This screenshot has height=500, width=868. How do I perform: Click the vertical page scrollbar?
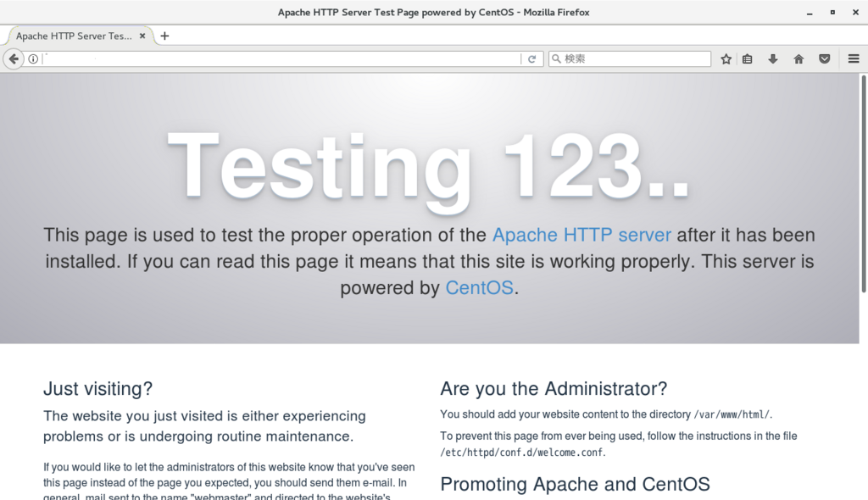(x=863, y=184)
